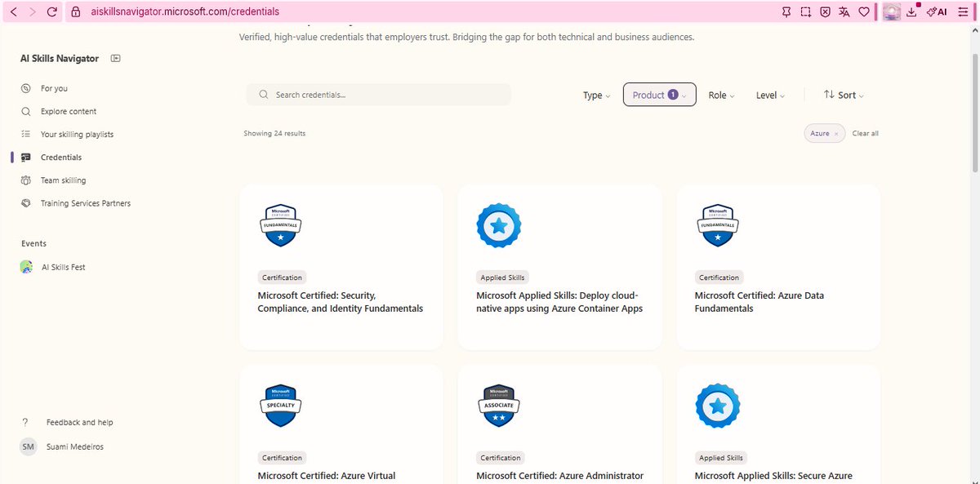Image resolution: width=980 pixels, height=484 pixels.
Task: Open Team skilling page
Action: pos(63,180)
